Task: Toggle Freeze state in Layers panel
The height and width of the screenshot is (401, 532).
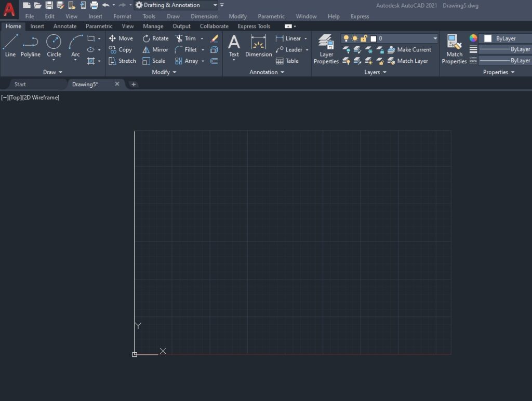Action: 354,38
